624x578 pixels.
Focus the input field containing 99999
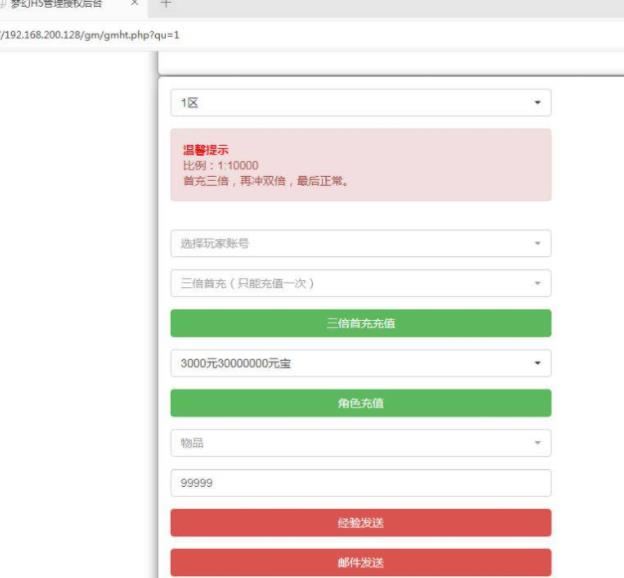(360, 483)
